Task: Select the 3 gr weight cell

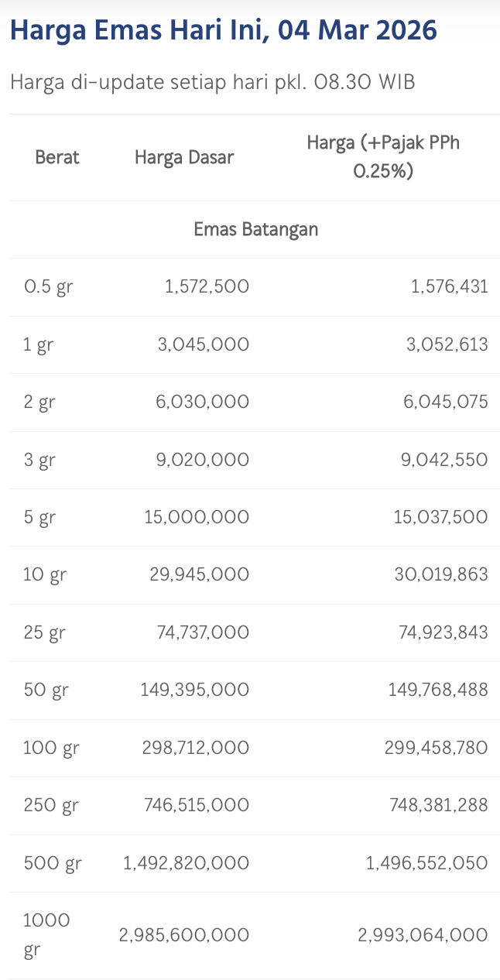Action: click(x=39, y=461)
